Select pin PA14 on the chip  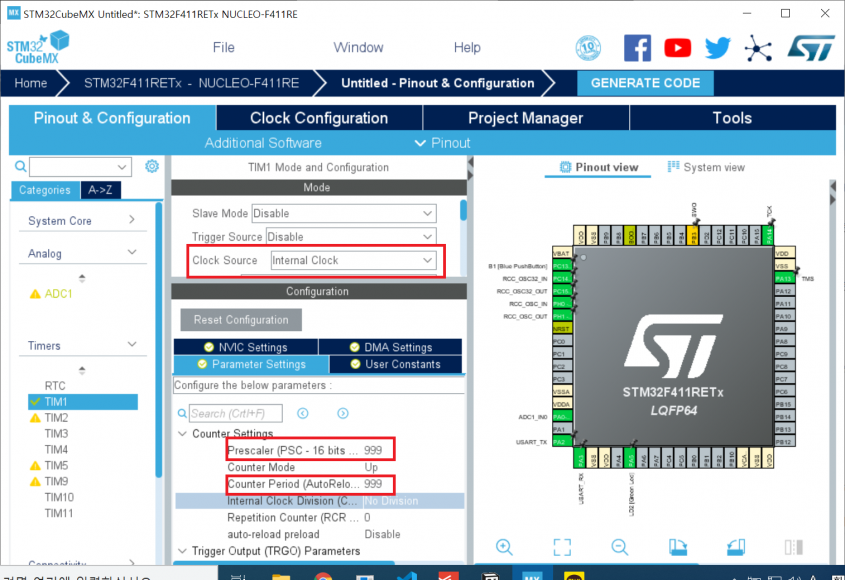click(x=768, y=235)
